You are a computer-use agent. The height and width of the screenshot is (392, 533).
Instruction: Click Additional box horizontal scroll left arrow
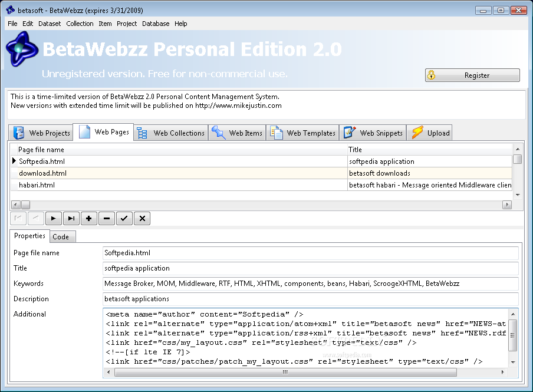[108, 373]
